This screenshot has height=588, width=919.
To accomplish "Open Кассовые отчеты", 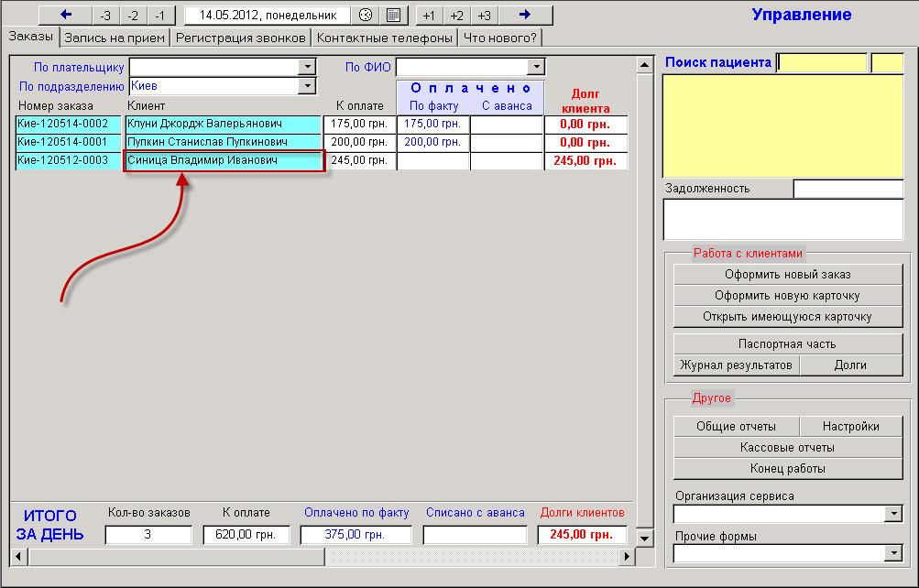I will pos(788,448).
